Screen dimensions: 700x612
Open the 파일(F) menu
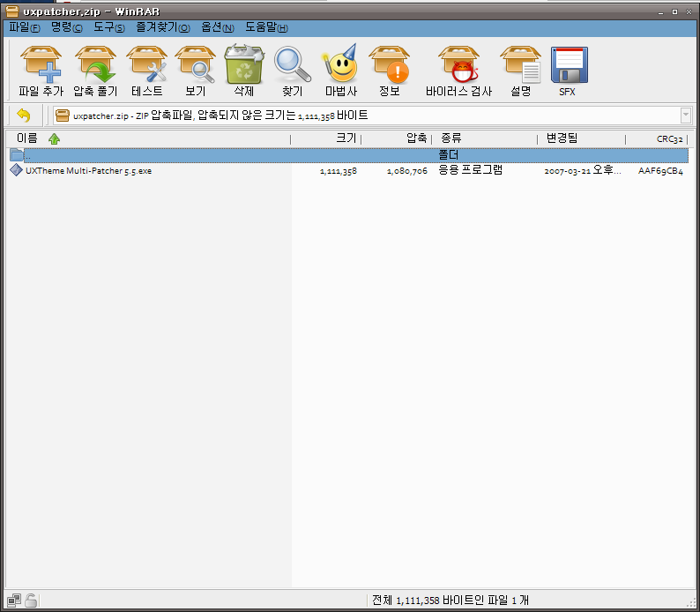click(x=24, y=27)
